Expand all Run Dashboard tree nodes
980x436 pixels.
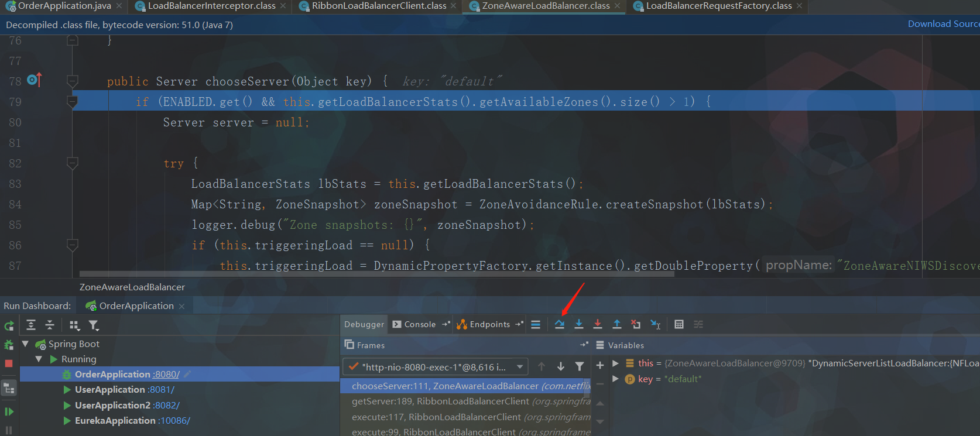click(31, 325)
